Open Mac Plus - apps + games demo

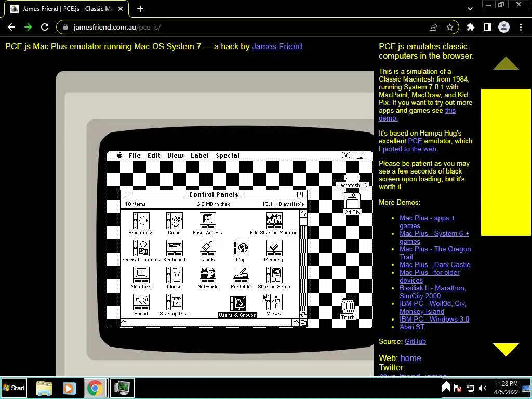click(427, 222)
